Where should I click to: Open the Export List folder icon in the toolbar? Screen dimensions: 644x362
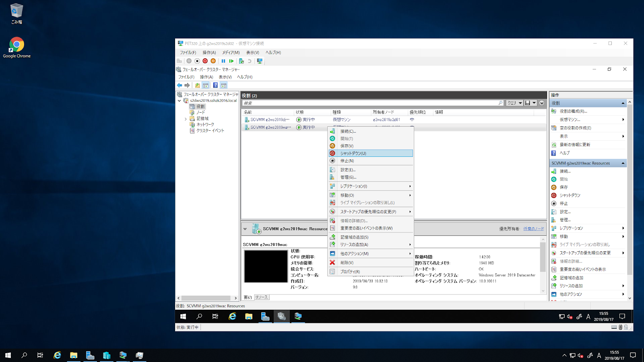[x=197, y=85]
